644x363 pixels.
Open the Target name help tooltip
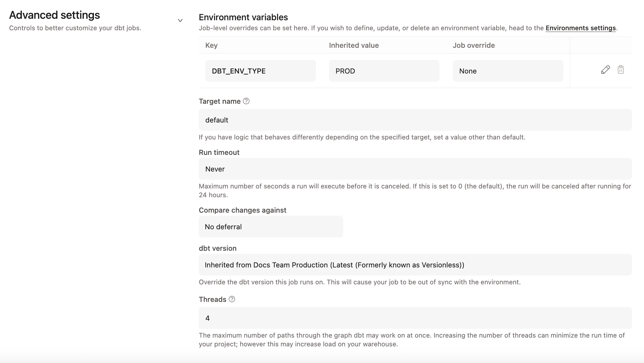point(246,101)
